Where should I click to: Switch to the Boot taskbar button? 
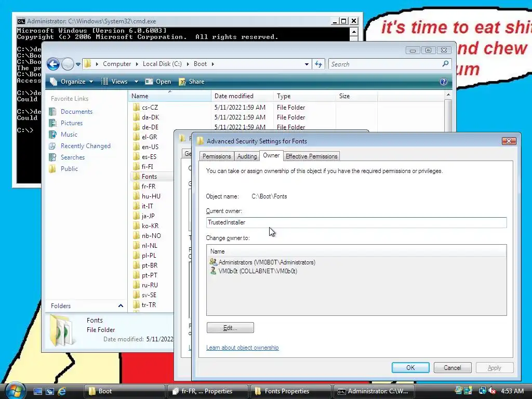[124, 391]
